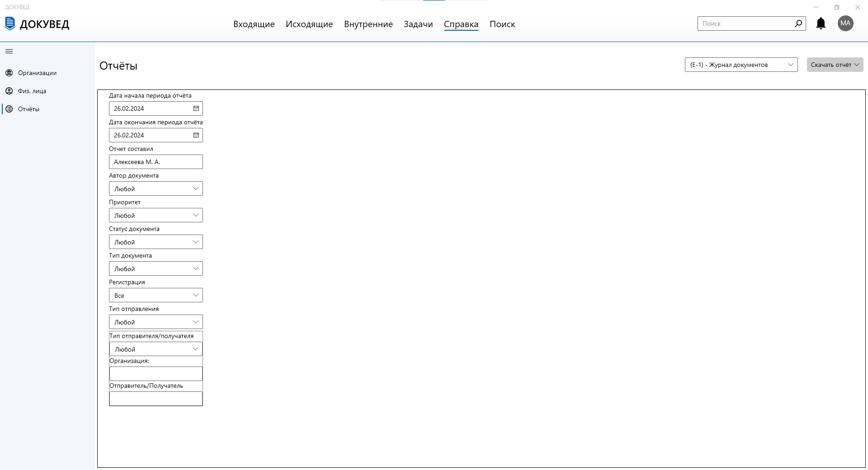
Task: Click the Отчет составил input field
Action: pyautogui.click(x=156, y=162)
